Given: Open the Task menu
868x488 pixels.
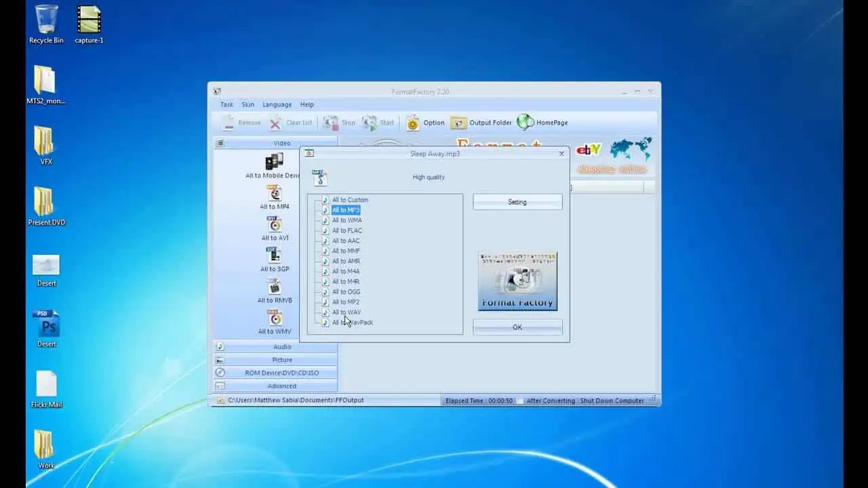Looking at the screenshot, I should click(x=226, y=104).
